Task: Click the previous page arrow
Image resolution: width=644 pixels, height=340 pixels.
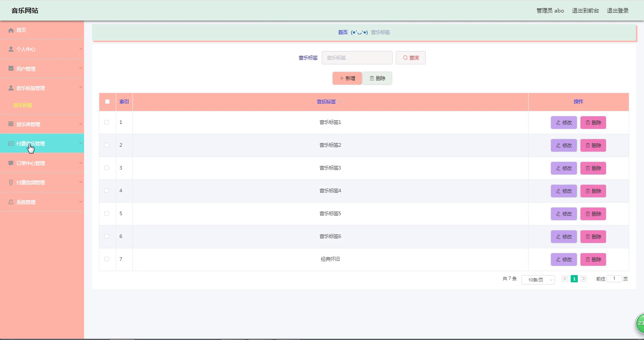Action: coord(565,279)
